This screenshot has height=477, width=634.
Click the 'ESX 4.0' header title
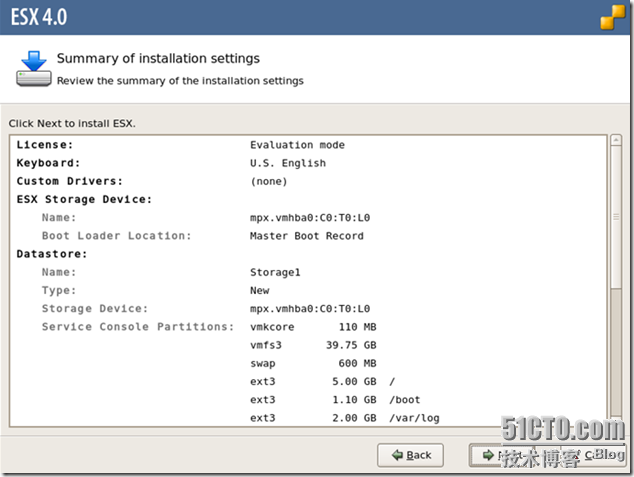39,17
